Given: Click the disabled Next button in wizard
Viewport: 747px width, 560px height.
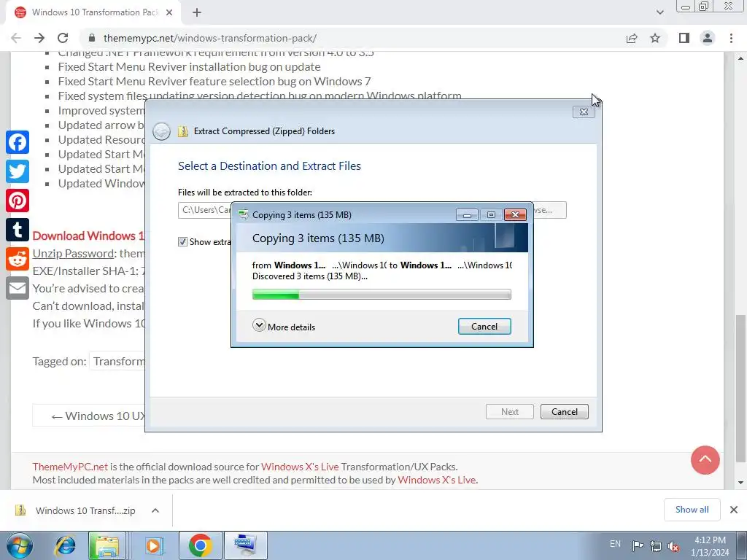Looking at the screenshot, I should (x=510, y=412).
